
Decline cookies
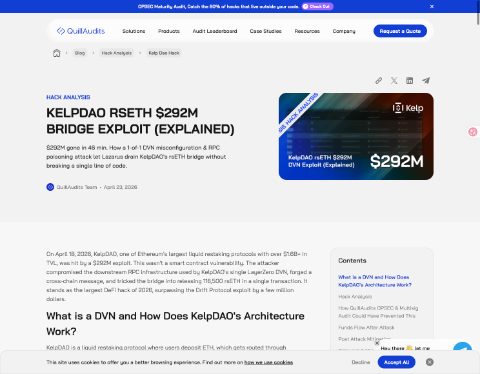361,362
